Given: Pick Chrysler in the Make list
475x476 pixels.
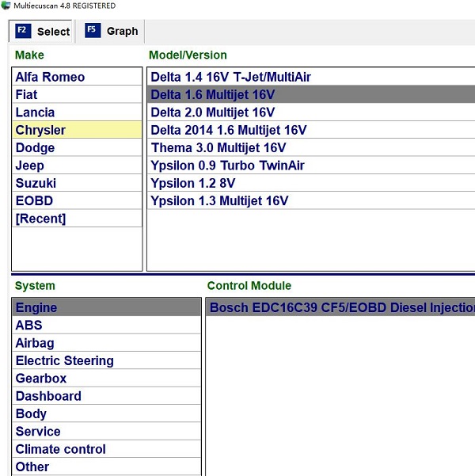Looking at the screenshot, I should (77, 130).
